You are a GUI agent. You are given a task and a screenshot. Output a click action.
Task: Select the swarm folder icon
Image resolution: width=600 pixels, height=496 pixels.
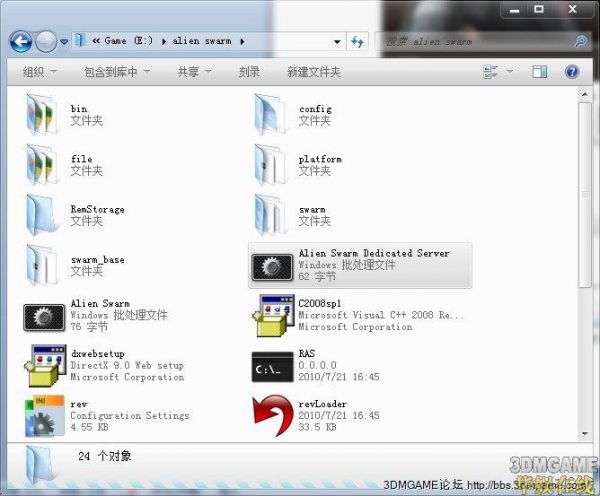point(271,215)
